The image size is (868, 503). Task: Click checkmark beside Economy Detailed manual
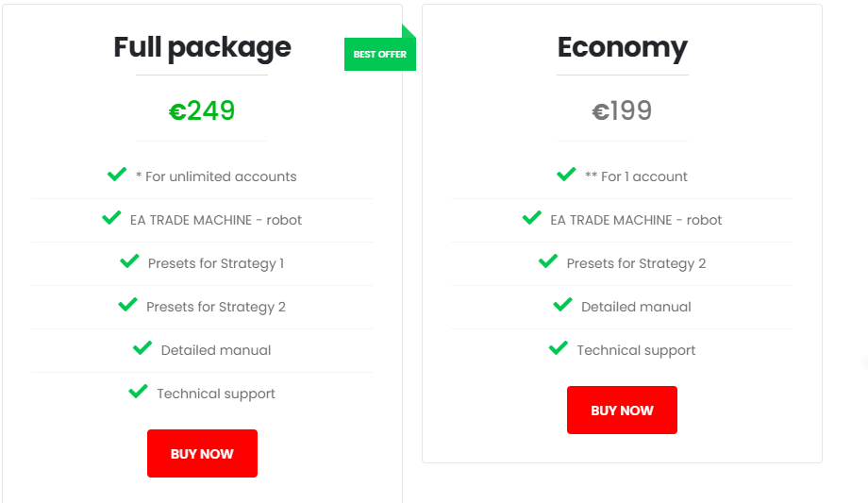pos(562,305)
